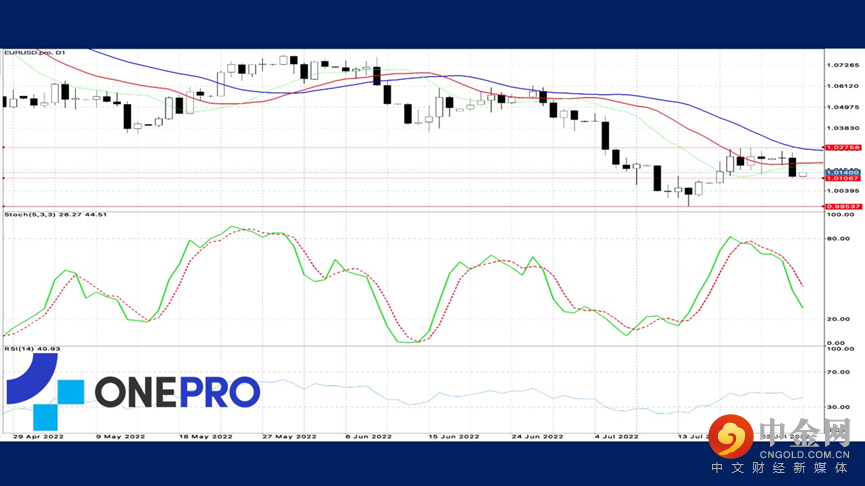Click the EURUSD.pro, D1 chart title
The width and height of the screenshot is (865, 486).
click(x=35, y=52)
